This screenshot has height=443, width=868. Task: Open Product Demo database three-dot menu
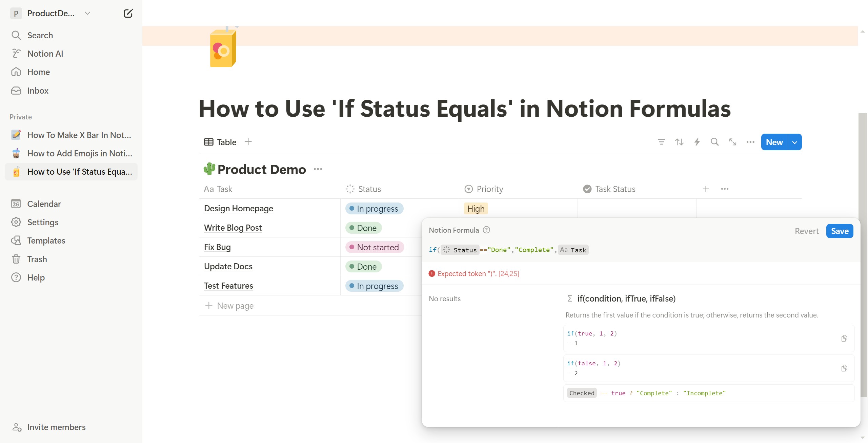coord(318,169)
